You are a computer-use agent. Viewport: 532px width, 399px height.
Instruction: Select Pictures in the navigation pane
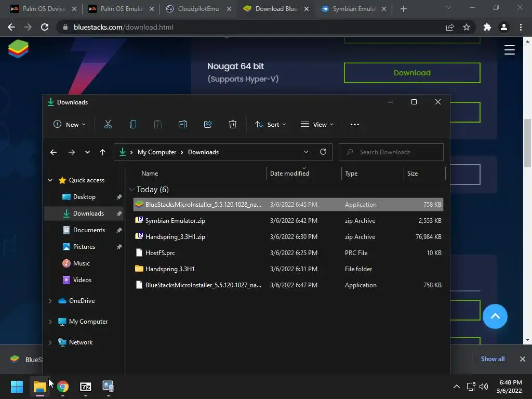point(84,247)
